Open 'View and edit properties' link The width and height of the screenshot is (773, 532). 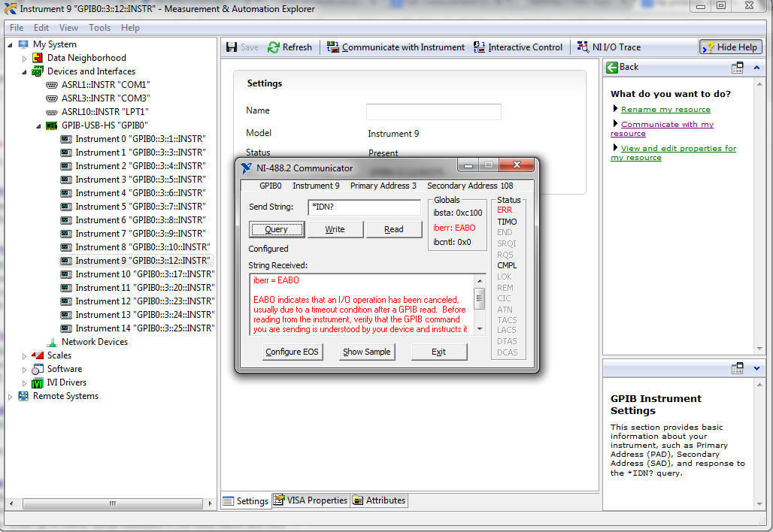[x=674, y=153]
